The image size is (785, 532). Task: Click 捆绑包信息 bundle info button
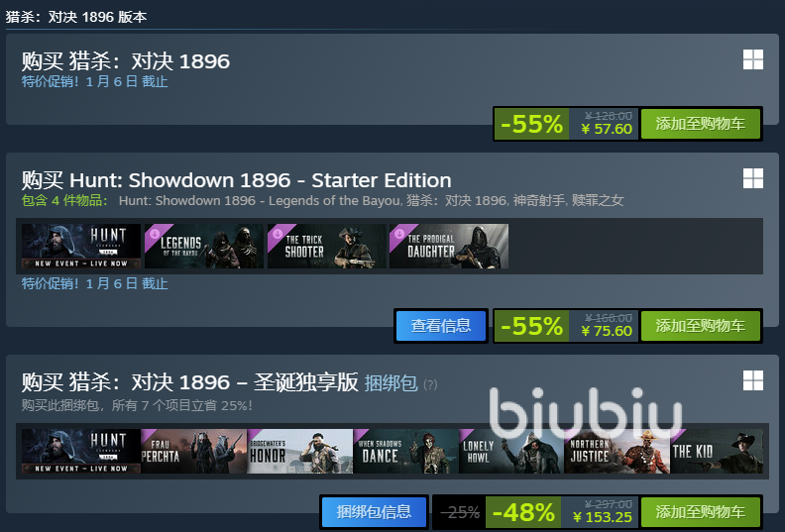click(374, 512)
